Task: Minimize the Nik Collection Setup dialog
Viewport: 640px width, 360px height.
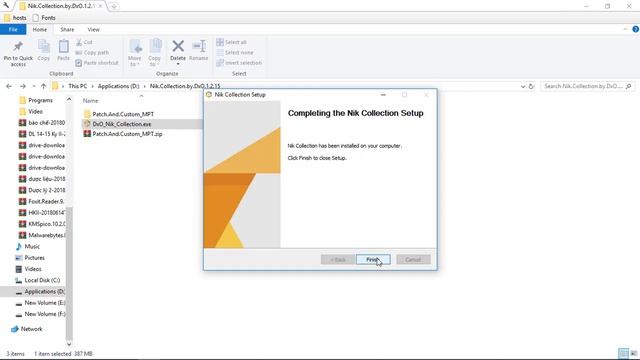Action: (383, 95)
